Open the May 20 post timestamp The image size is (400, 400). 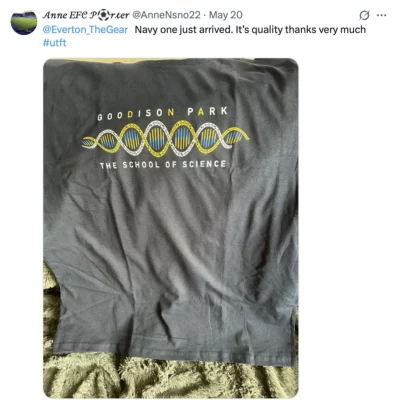(x=226, y=15)
